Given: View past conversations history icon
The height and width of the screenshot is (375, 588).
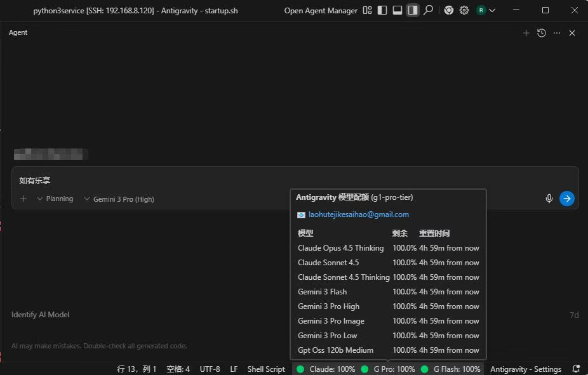Looking at the screenshot, I should (542, 33).
